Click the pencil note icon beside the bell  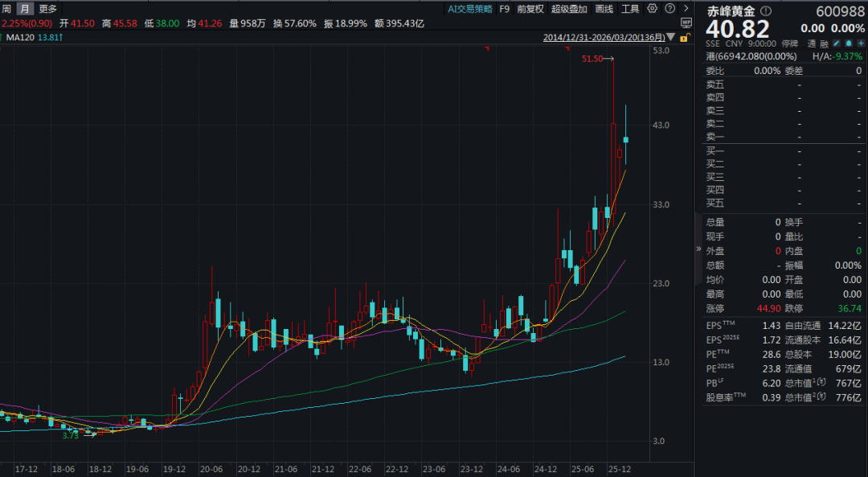click(837, 43)
